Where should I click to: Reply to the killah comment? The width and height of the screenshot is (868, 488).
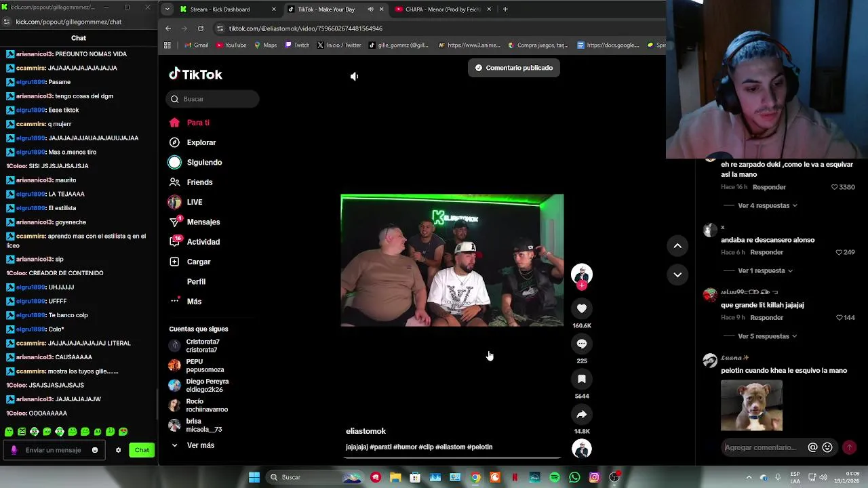click(x=767, y=318)
